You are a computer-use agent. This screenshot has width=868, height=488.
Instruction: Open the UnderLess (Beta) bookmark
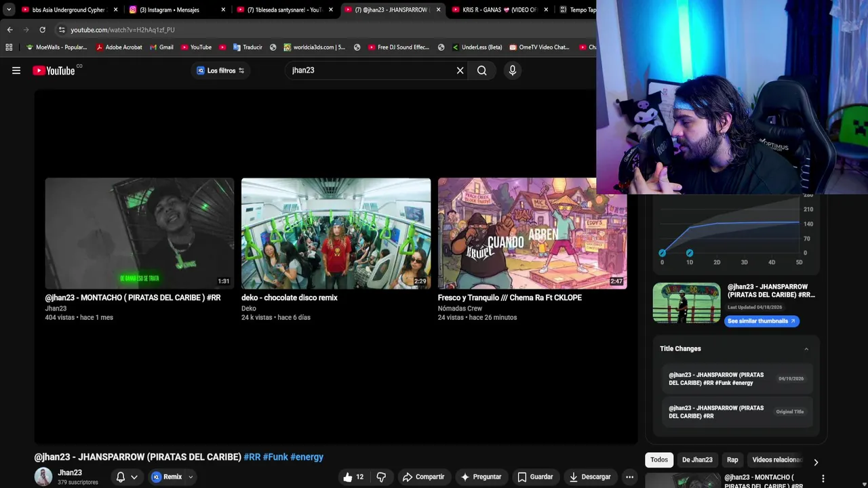click(x=477, y=47)
